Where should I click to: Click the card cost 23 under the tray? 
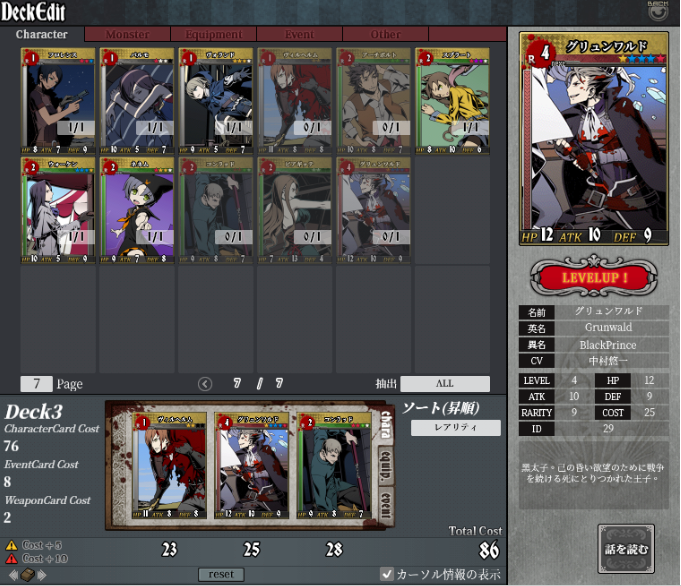(169, 550)
